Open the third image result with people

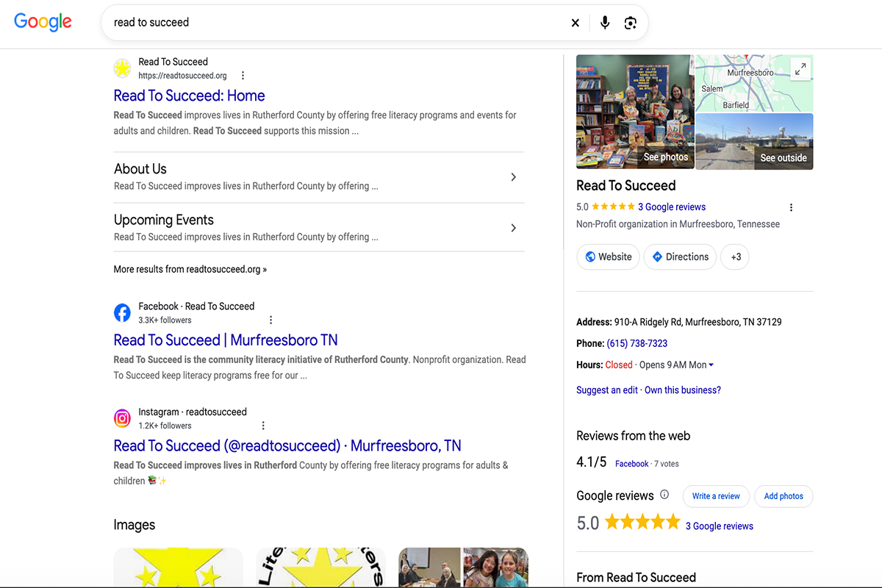463,567
